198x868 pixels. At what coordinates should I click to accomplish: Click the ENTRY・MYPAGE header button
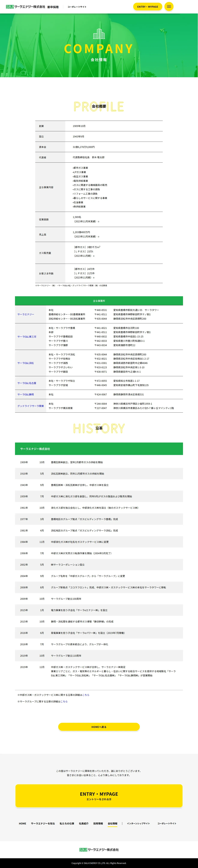click(148, 7)
